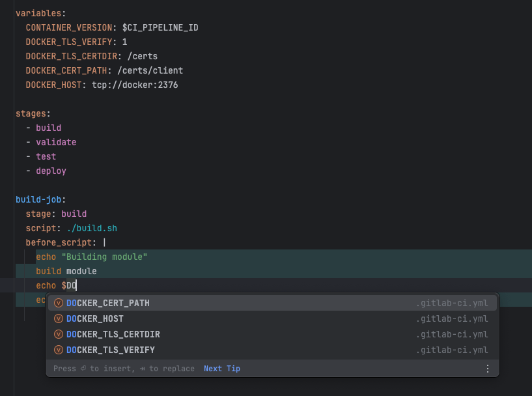Viewport: 532px width, 396px height.
Task: Click the test stage list item
Action: click(x=46, y=156)
